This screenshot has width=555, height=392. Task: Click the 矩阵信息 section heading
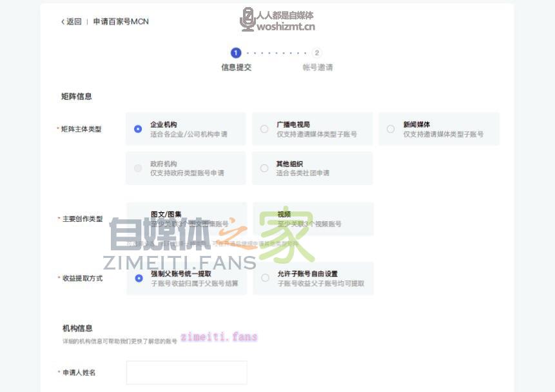coord(77,97)
